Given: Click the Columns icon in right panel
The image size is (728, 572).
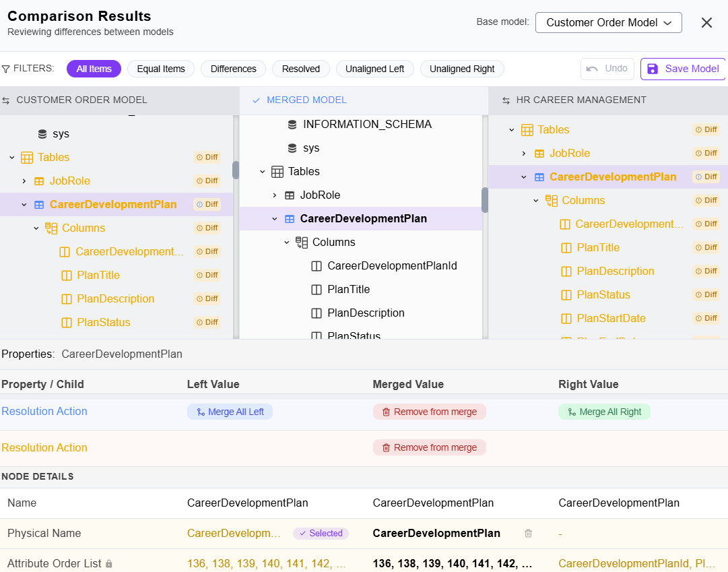Looking at the screenshot, I should click(551, 201).
